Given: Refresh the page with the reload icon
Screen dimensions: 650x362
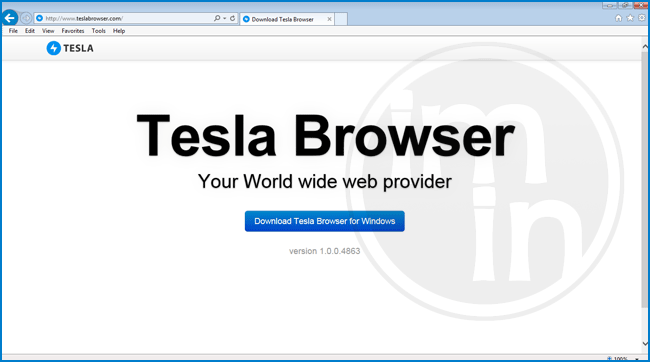Looking at the screenshot, I should [233, 18].
